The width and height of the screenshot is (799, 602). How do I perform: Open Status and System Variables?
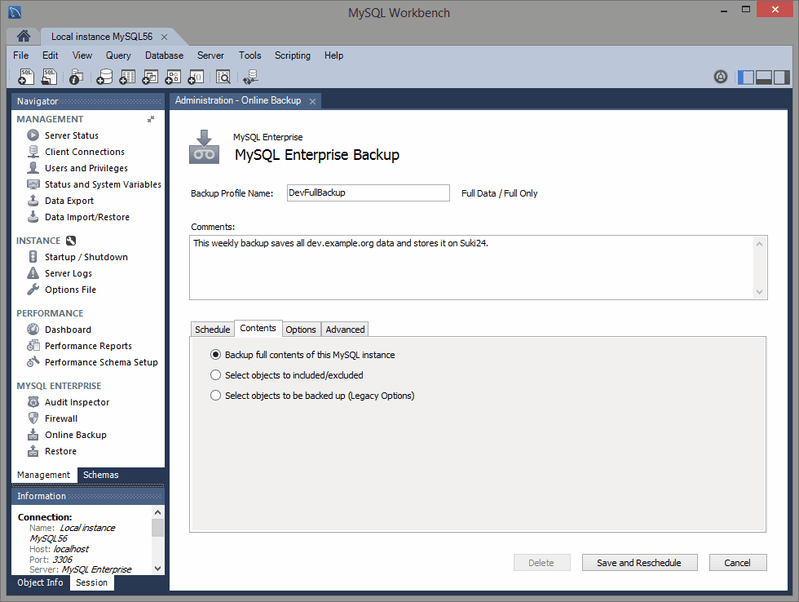click(x=102, y=185)
